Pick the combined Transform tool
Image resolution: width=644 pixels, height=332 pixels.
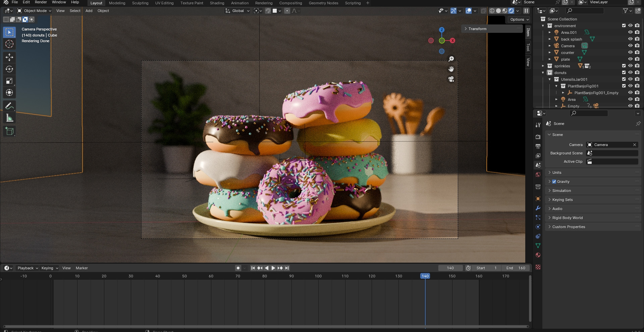point(9,92)
